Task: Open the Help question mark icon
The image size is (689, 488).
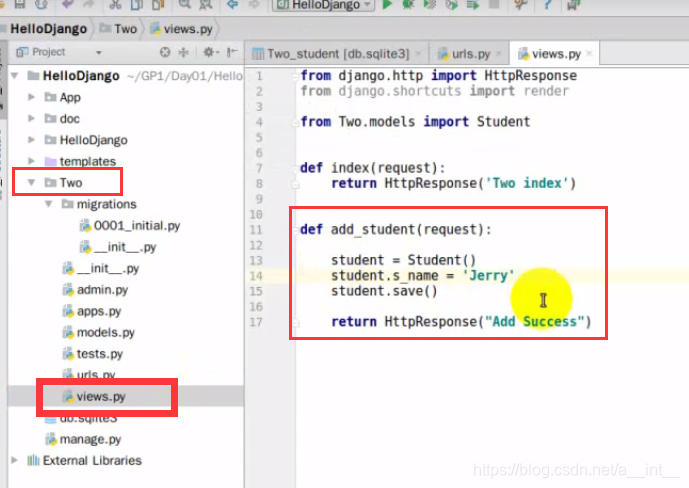Action: pyautogui.click(x=548, y=4)
